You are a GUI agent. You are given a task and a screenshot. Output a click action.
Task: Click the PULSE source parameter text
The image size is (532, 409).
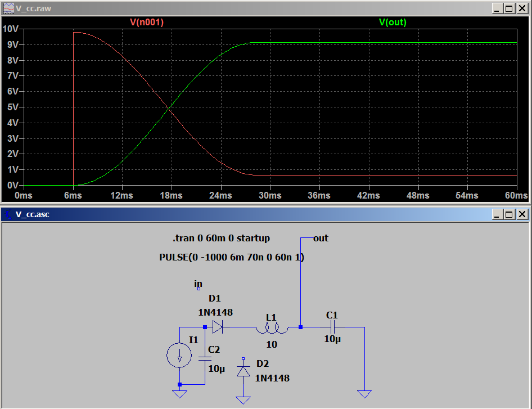232,257
